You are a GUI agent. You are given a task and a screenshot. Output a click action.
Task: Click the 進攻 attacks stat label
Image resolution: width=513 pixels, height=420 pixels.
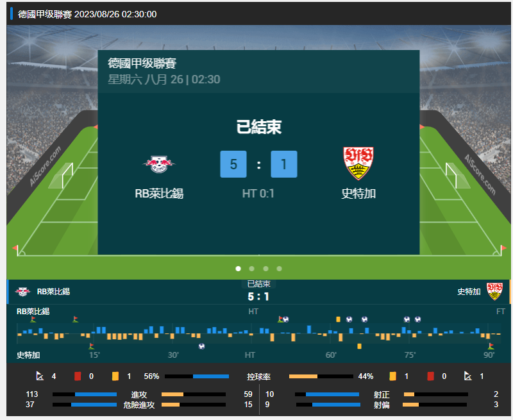139,394
